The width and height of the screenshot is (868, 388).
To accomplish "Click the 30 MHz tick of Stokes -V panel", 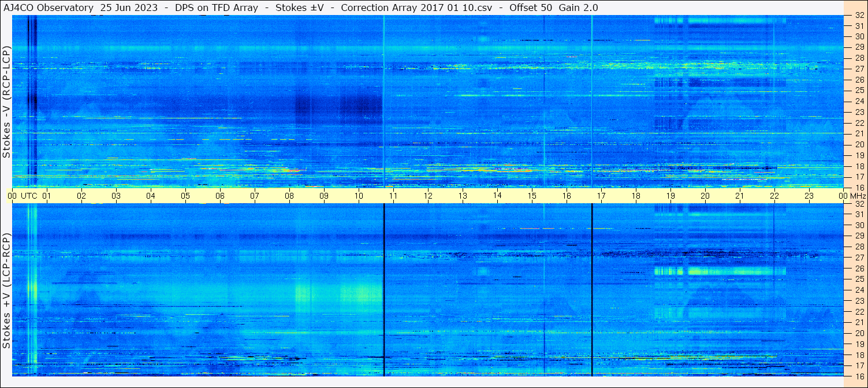I will point(859,36).
